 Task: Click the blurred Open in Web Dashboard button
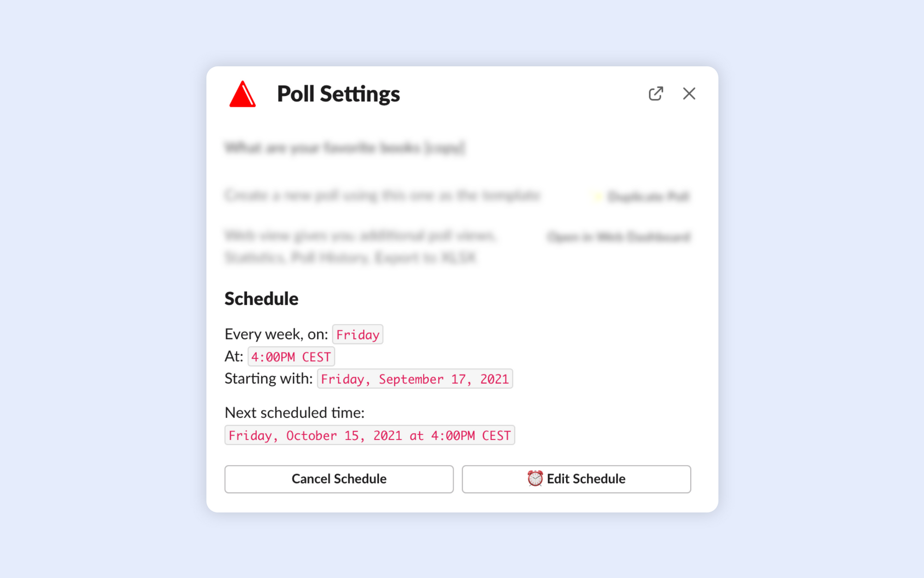pyautogui.click(x=619, y=237)
